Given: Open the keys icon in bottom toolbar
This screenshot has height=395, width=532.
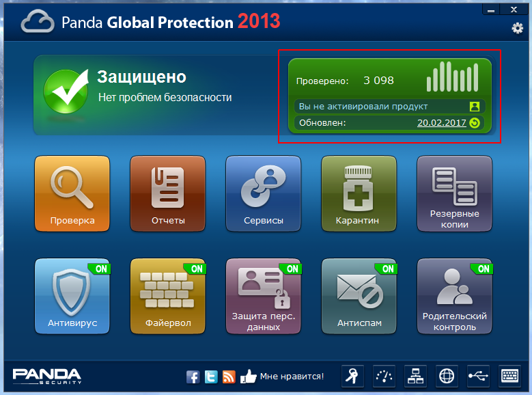Looking at the screenshot, I should point(352,377).
